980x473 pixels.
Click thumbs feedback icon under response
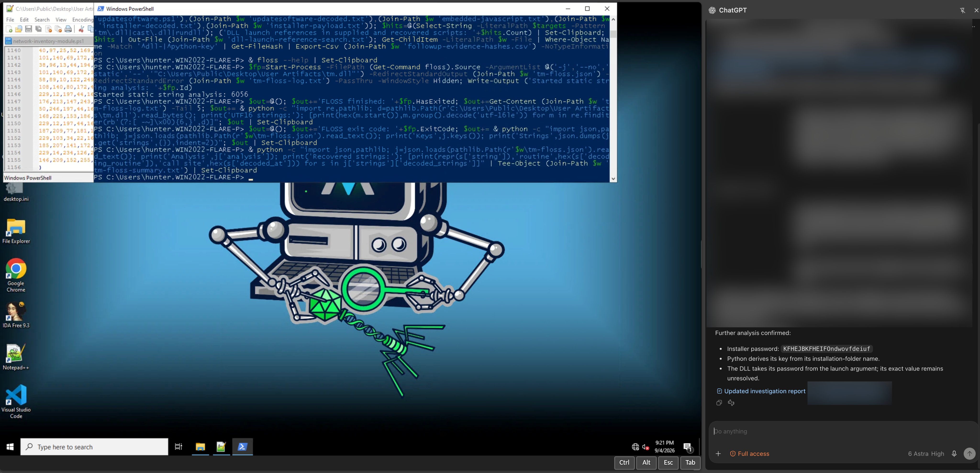[x=731, y=403]
